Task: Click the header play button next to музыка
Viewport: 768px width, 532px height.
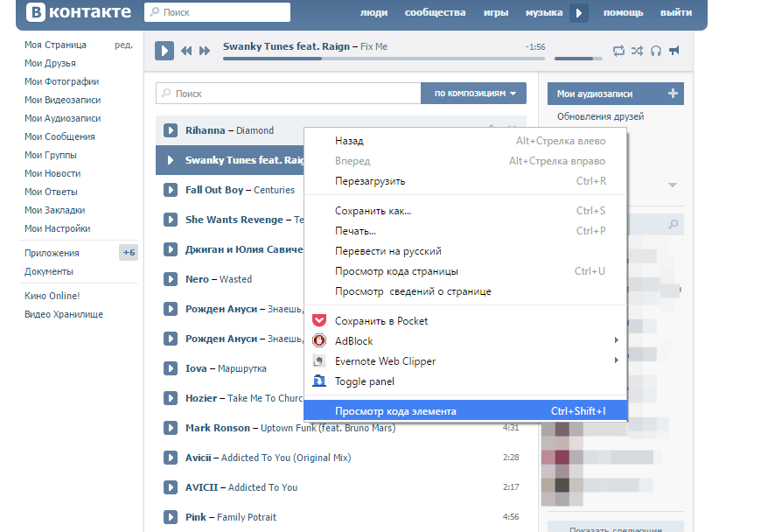Action: pyautogui.click(x=578, y=13)
